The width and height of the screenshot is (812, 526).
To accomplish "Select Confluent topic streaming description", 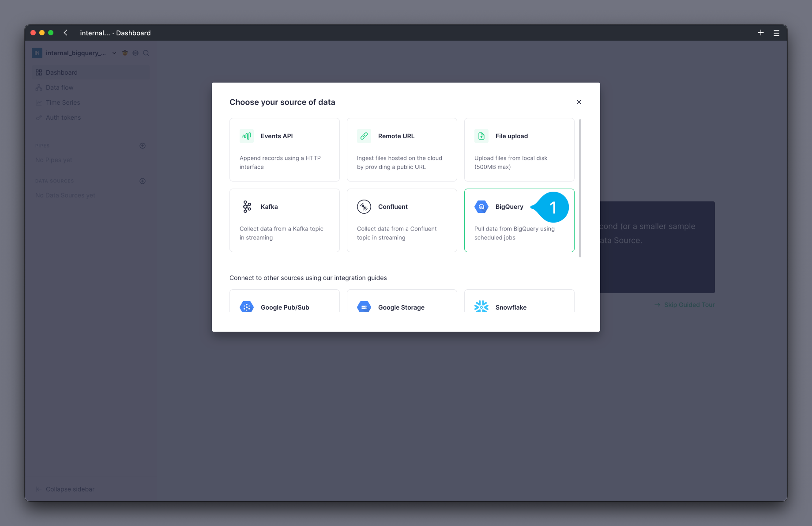I will [x=397, y=233].
